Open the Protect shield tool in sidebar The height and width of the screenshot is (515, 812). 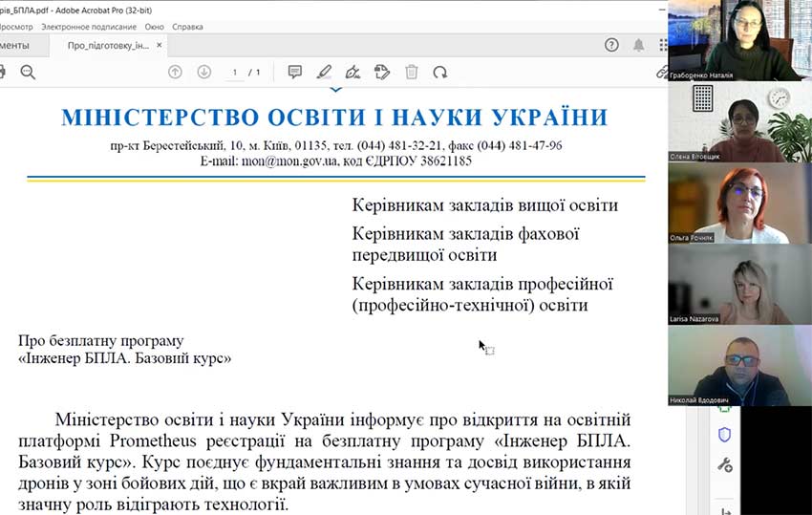(x=724, y=435)
